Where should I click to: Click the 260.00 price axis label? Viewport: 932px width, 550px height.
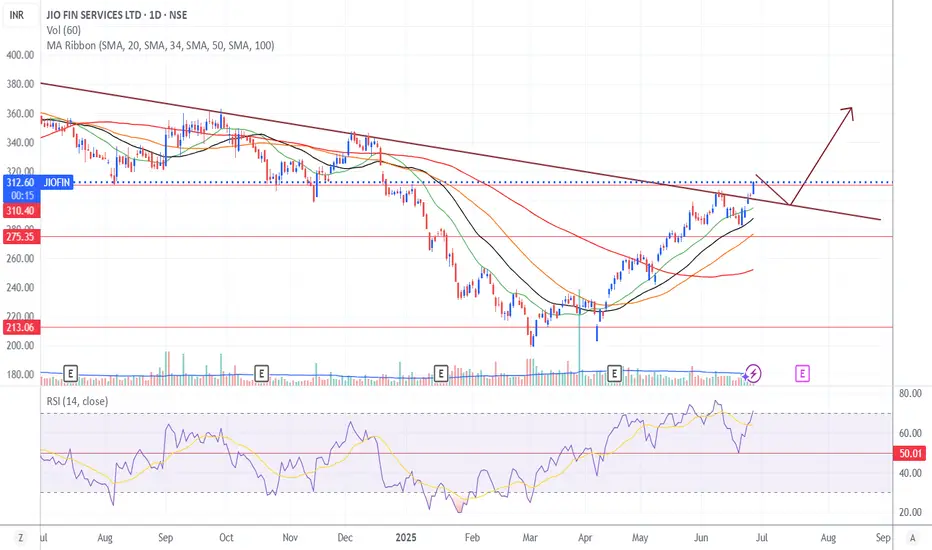click(x=20, y=259)
